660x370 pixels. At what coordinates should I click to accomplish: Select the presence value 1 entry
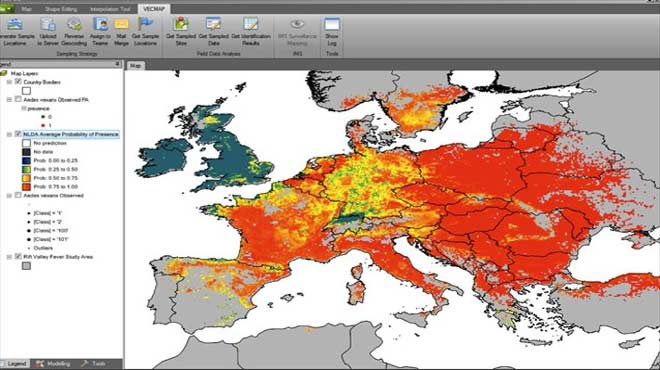pos(50,125)
